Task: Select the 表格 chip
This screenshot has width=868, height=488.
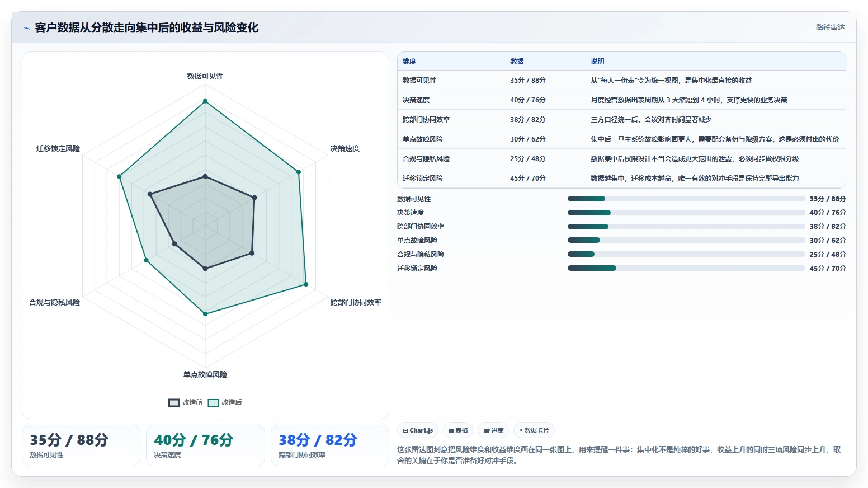Action: pos(458,430)
